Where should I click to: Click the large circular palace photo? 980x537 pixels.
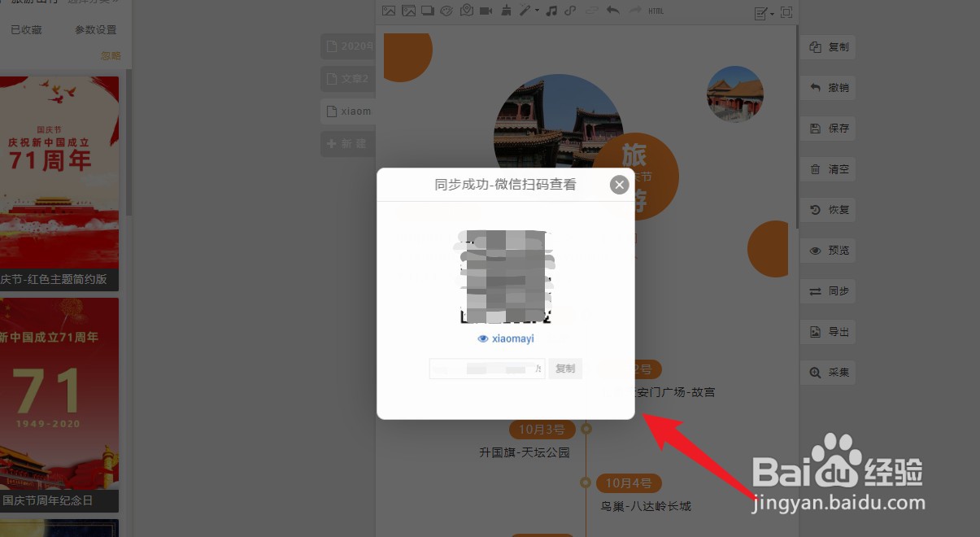click(x=558, y=122)
